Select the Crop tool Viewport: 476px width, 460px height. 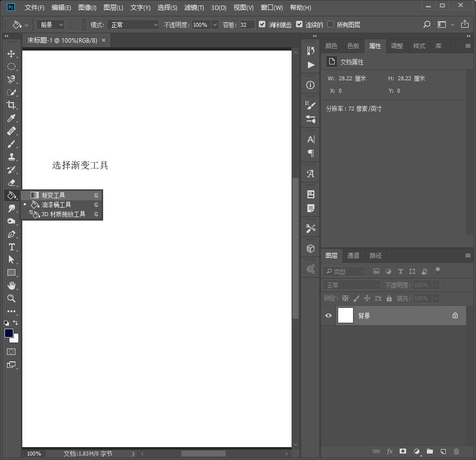tap(11, 105)
